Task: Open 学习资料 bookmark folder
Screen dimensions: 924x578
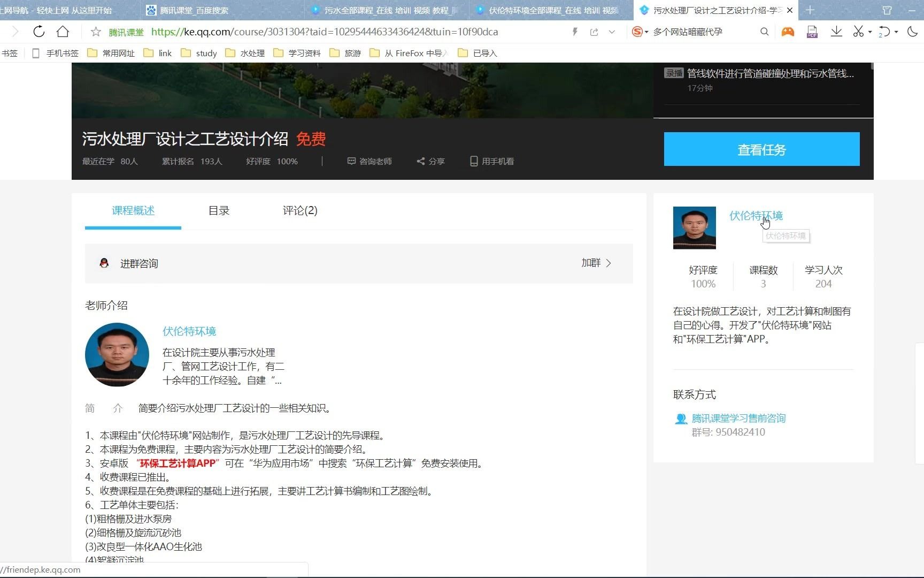Action: 297,53
